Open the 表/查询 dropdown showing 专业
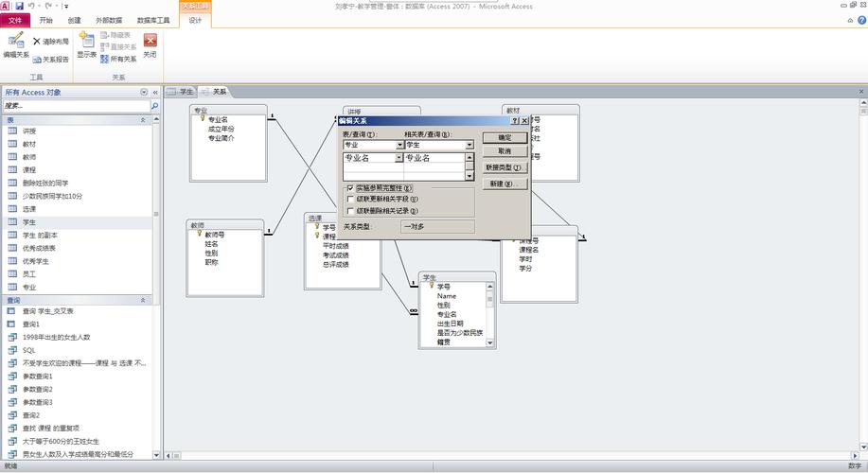Image resolution: width=868 pixels, height=473 pixels. pyautogui.click(x=399, y=145)
